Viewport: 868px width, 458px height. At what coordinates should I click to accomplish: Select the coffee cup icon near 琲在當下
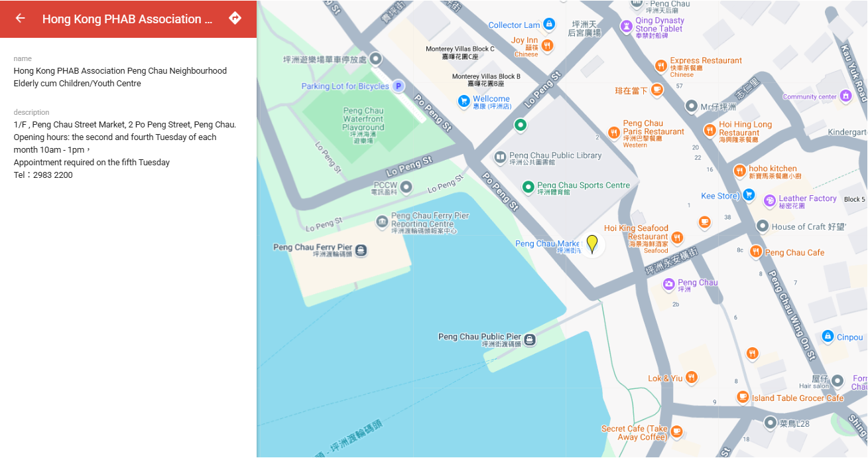656,90
